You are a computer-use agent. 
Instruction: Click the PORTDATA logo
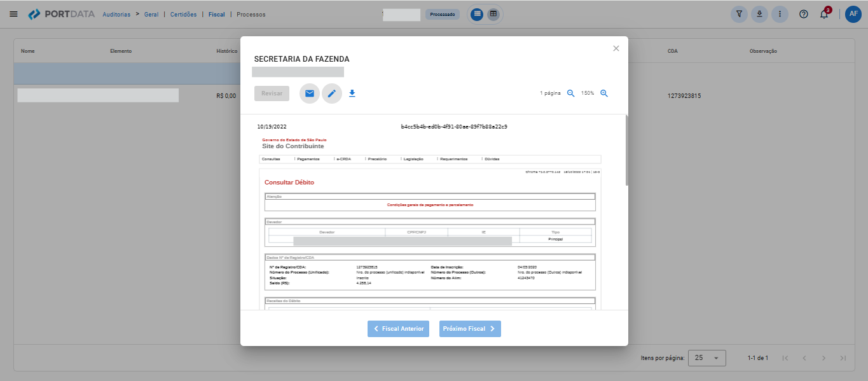62,14
